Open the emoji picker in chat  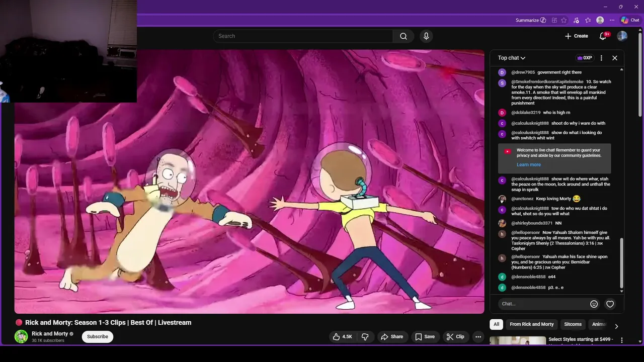tap(594, 304)
